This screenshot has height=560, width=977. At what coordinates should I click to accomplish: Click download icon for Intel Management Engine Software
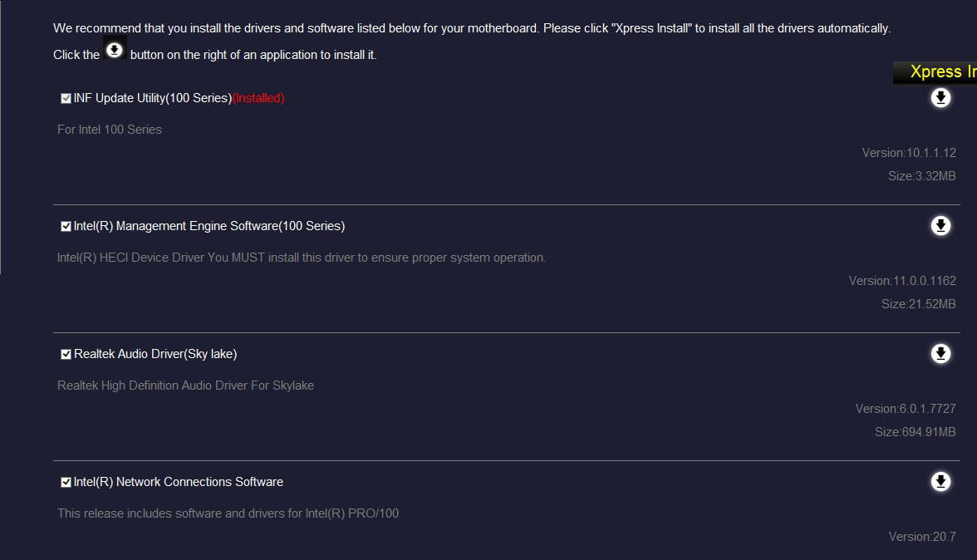(x=940, y=225)
